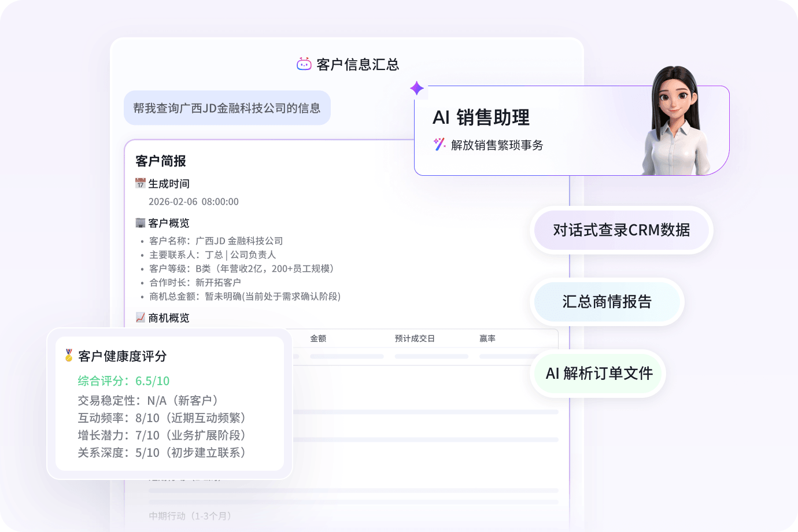This screenshot has height=532, width=798.
Task: Click the 综合评分：6.5/10 green text
Action: tap(124, 381)
